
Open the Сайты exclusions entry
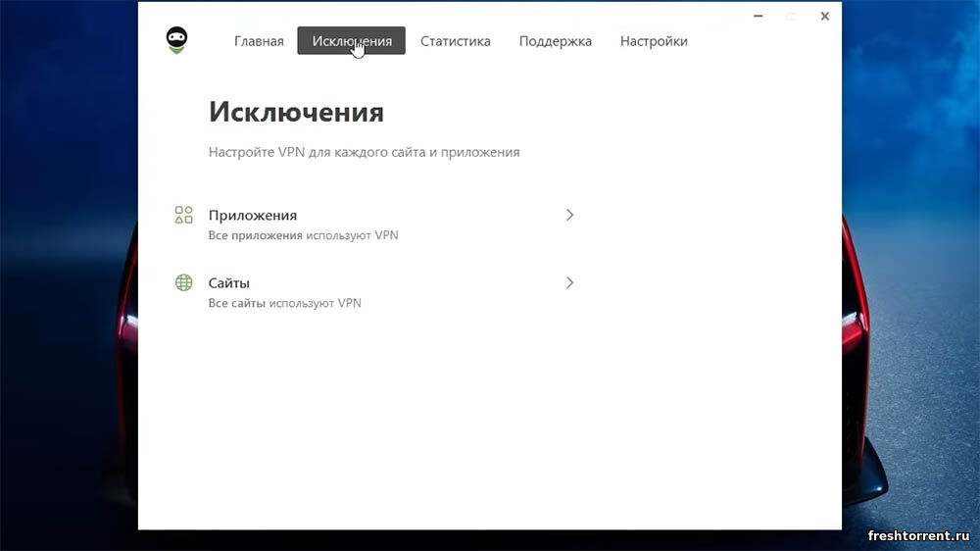(x=229, y=282)
